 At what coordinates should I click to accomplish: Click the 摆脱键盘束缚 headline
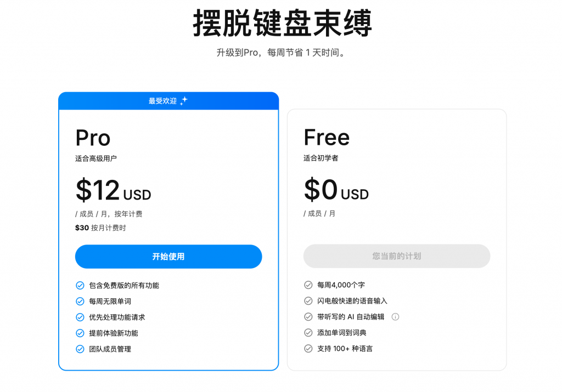tap(282, 24)
